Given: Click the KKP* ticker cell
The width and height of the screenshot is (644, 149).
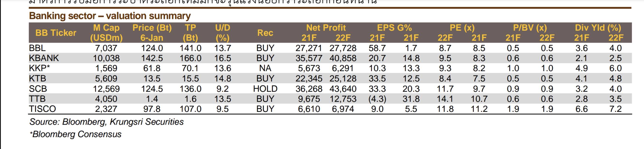Looking at the screenshot, I should (39, 68).
